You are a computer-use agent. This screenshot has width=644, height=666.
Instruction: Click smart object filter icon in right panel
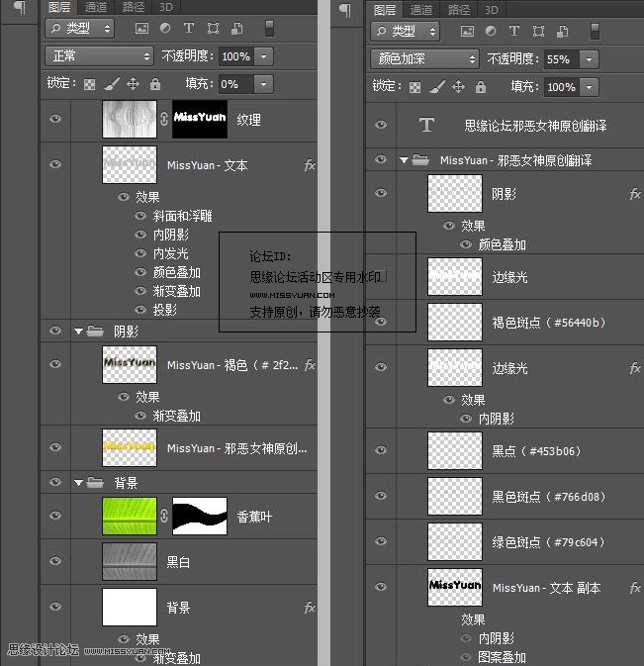(x=563, y=31)
